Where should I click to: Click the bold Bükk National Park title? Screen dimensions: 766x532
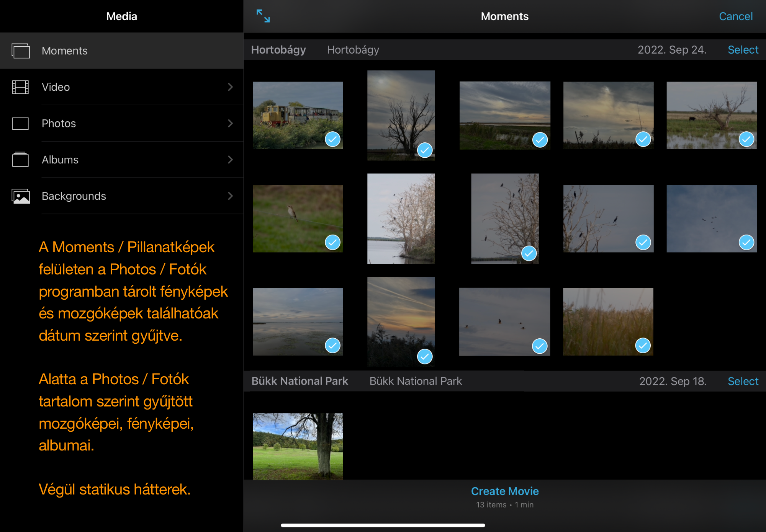[300, 381]
